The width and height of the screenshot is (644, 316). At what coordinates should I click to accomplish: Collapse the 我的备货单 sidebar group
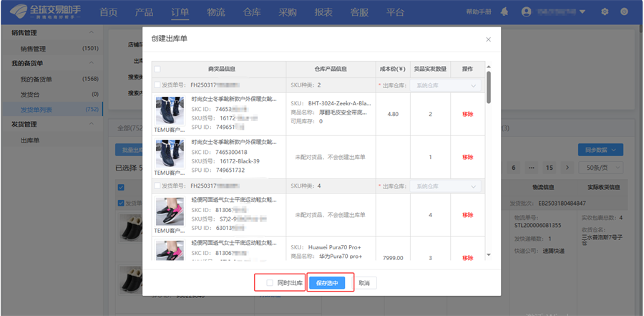pos(91,63)
